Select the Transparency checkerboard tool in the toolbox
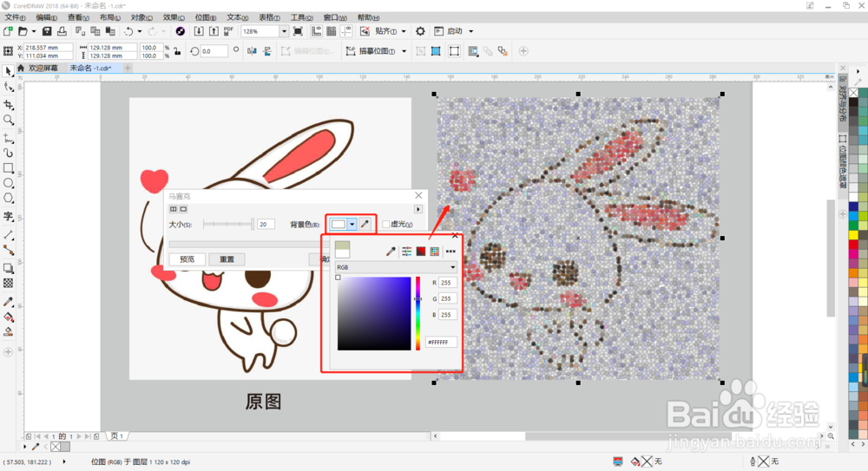 (x=9, y=284)
